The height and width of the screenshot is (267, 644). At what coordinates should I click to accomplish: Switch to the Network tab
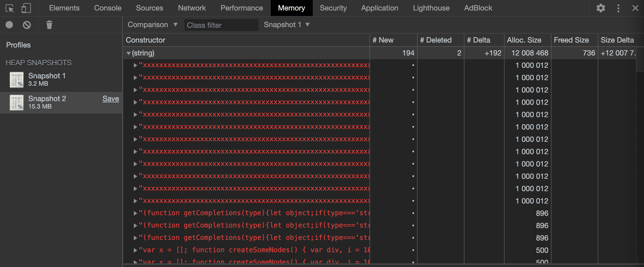192,8
